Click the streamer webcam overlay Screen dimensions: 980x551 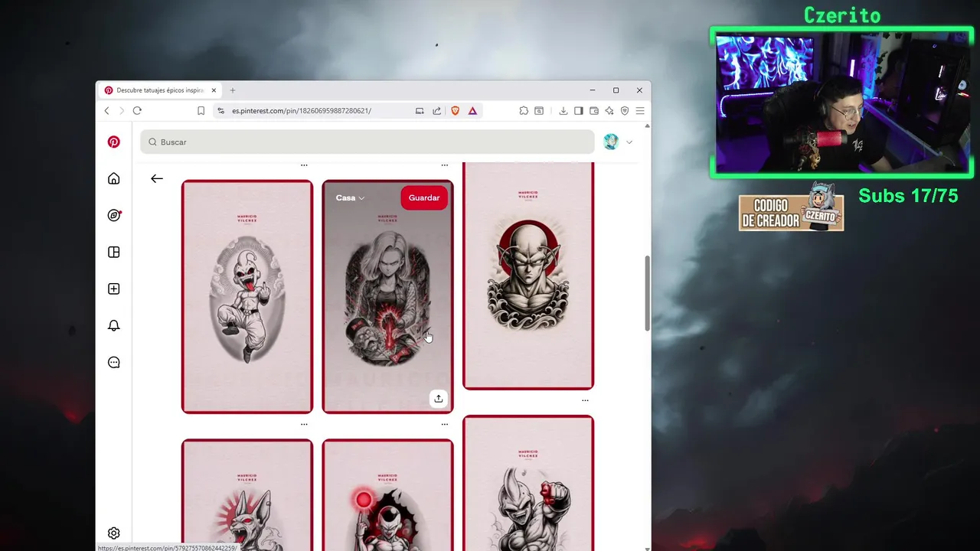pyautogui.click(x=841, y=103)
